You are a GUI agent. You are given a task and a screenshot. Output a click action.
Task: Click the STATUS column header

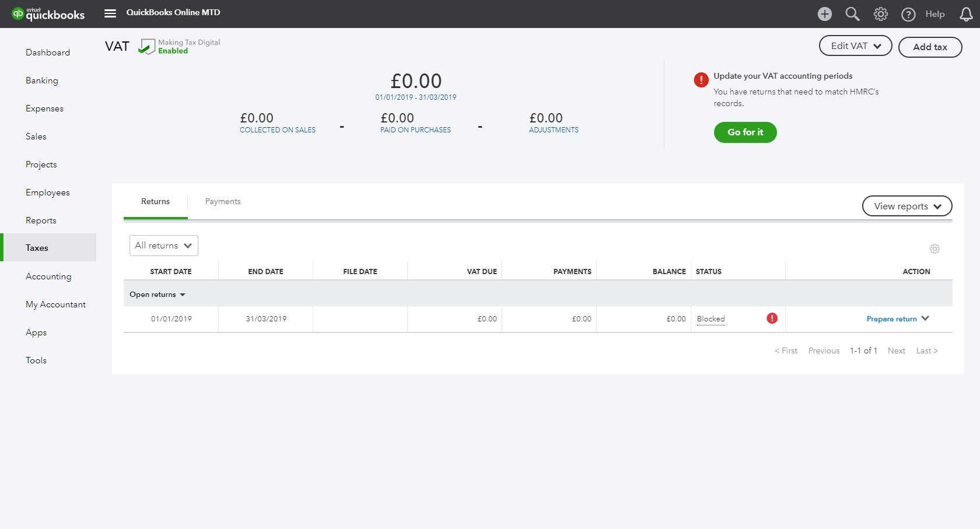point(709,272)
